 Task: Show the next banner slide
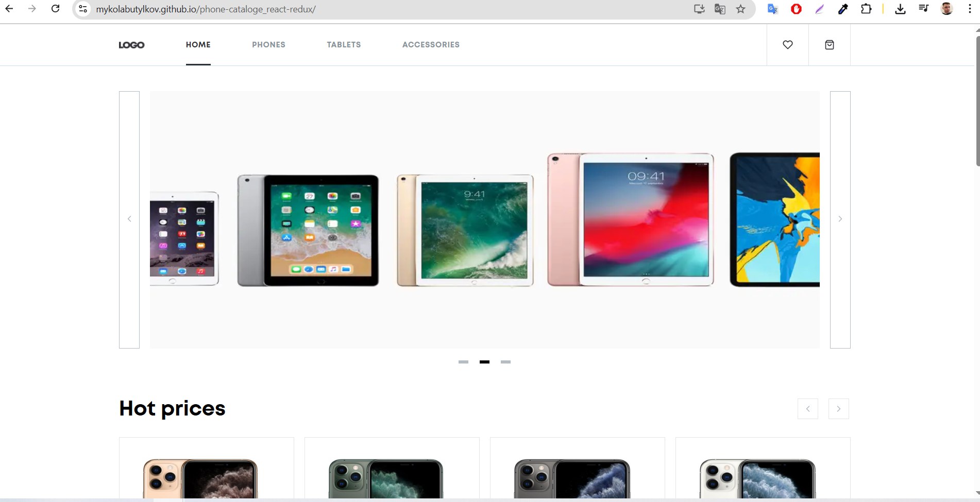(840, 219)
